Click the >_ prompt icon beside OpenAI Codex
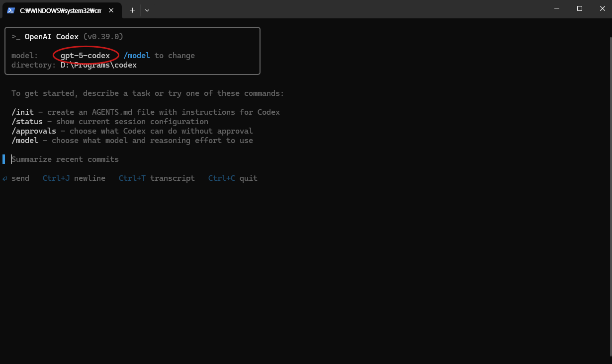 pos(16,37)
